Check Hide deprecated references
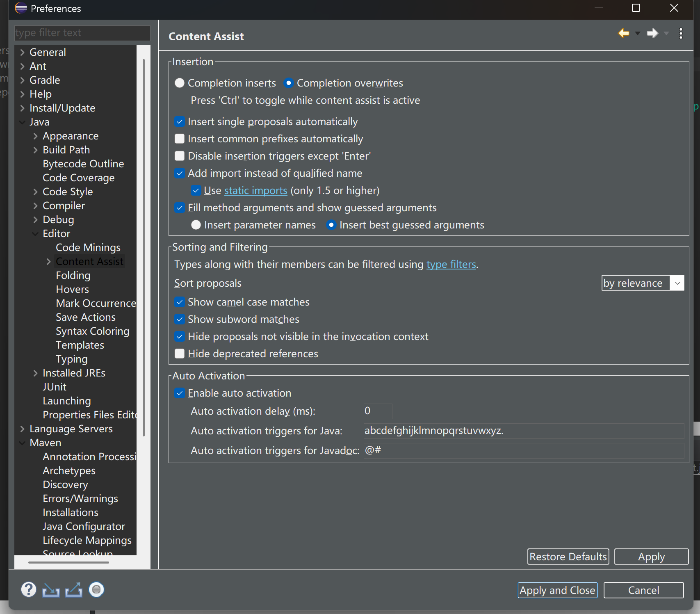The width and height of the screenshot is (700, 614). tap(180, 354)
